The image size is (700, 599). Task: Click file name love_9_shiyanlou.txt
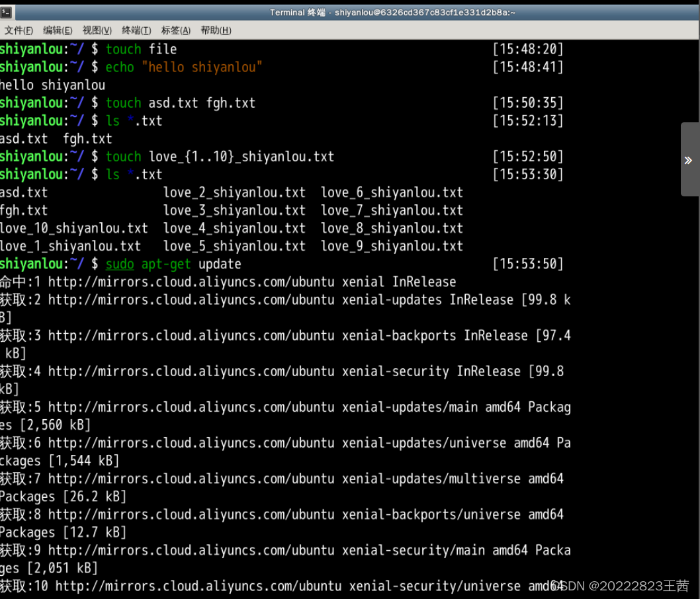tap(392, 246)
